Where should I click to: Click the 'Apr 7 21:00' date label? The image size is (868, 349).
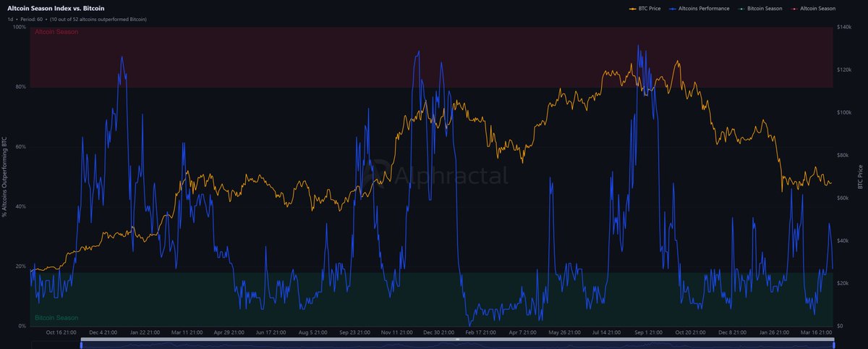523,333
